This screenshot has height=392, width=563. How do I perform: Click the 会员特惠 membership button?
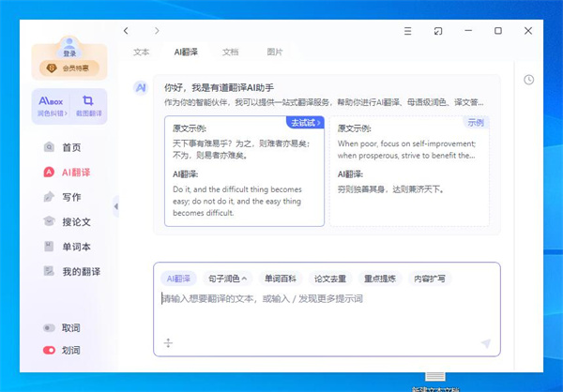(x=69, y=68)
